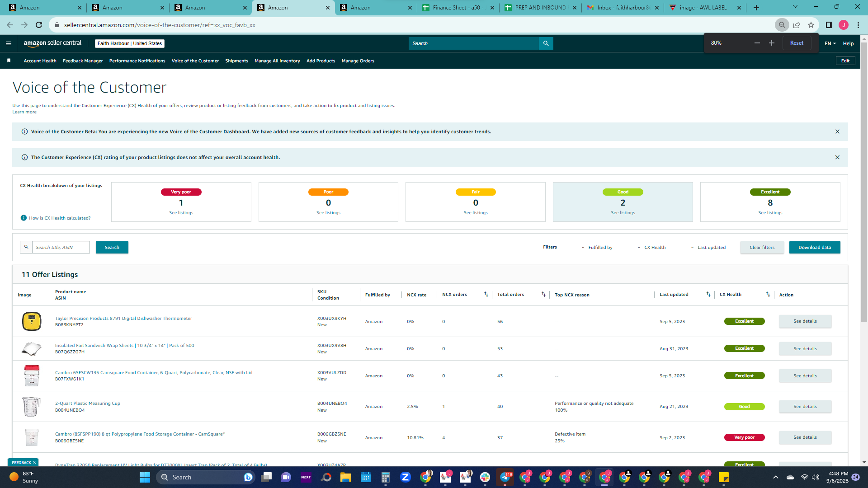868x488 pixels.
Task: Open the browser tab search dropdown
Action: (x=795, y=7)
